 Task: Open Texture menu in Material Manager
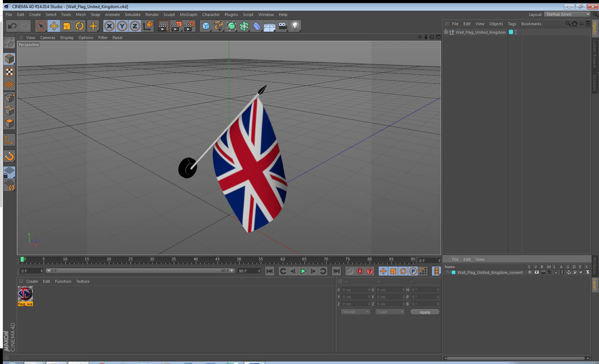click(83, 281)
